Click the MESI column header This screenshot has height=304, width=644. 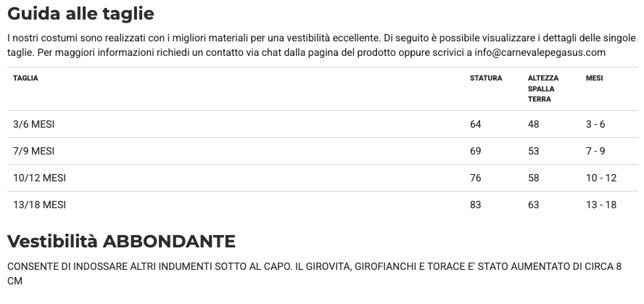coord(594,78)
